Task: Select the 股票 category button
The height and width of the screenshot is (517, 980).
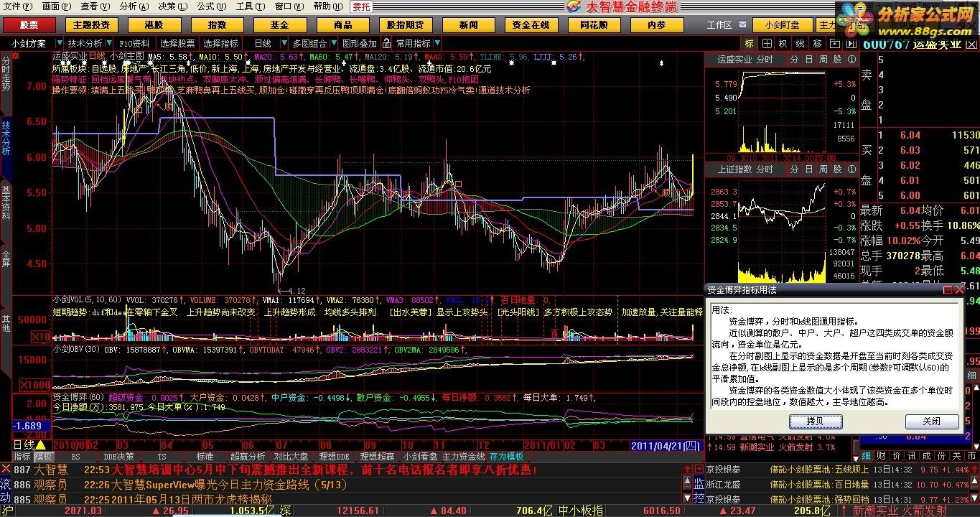Action: tap(29, 24)
